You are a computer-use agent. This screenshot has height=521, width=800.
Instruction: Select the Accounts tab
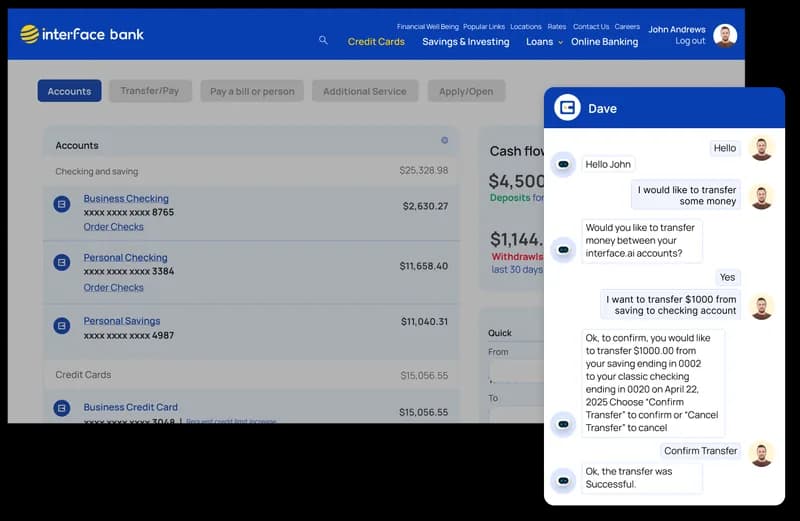tap(69, 91)
